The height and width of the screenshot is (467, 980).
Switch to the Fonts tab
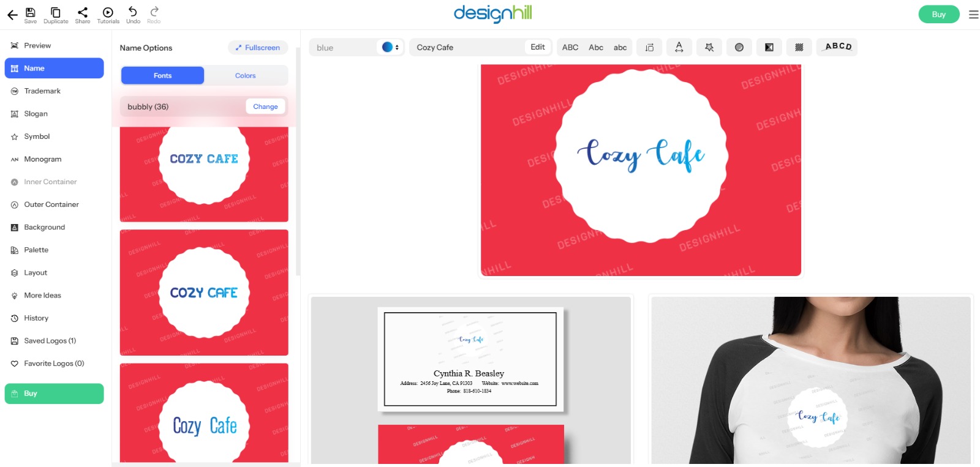pos(162,75)
